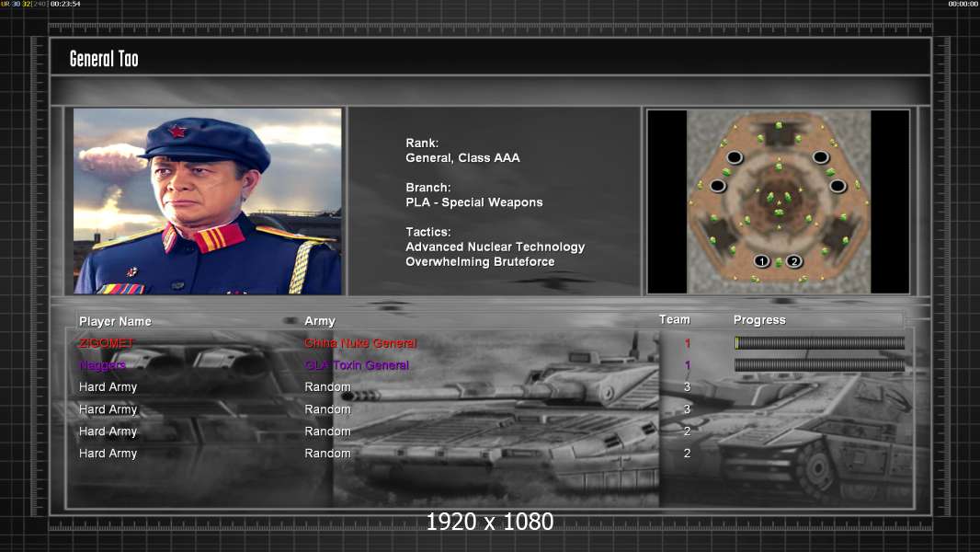This screenshot has height=552, width=980.
Task: Click the "Team" column header
Action: tap(675, 319)
